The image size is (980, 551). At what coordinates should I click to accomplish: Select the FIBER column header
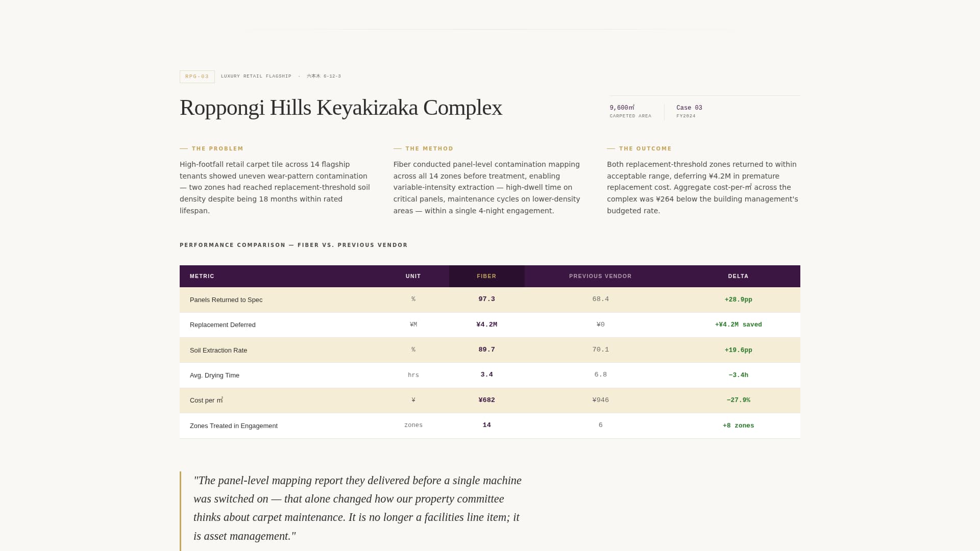(486, 277)
